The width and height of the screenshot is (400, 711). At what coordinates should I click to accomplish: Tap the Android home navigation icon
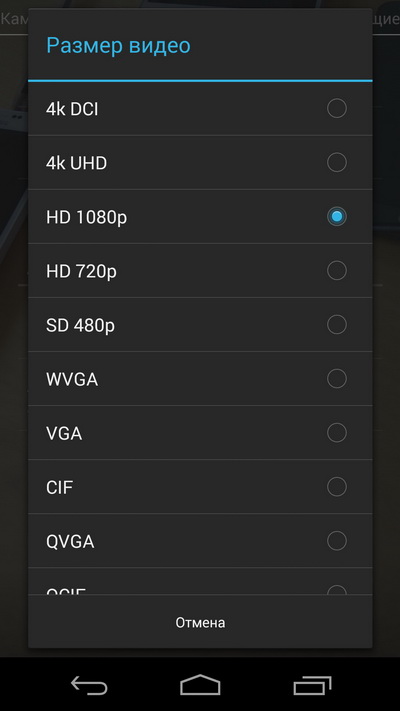coord(200,685)
